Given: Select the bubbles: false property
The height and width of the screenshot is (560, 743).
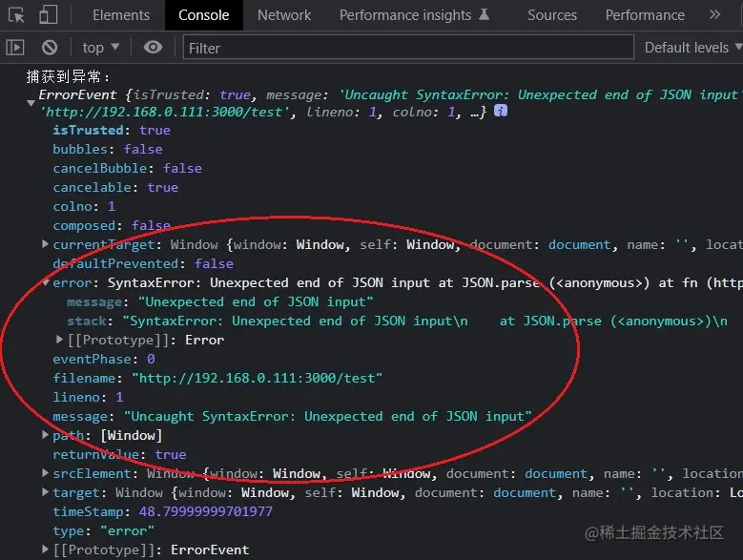Looking at the screenshot, I should tap(108, 149).
